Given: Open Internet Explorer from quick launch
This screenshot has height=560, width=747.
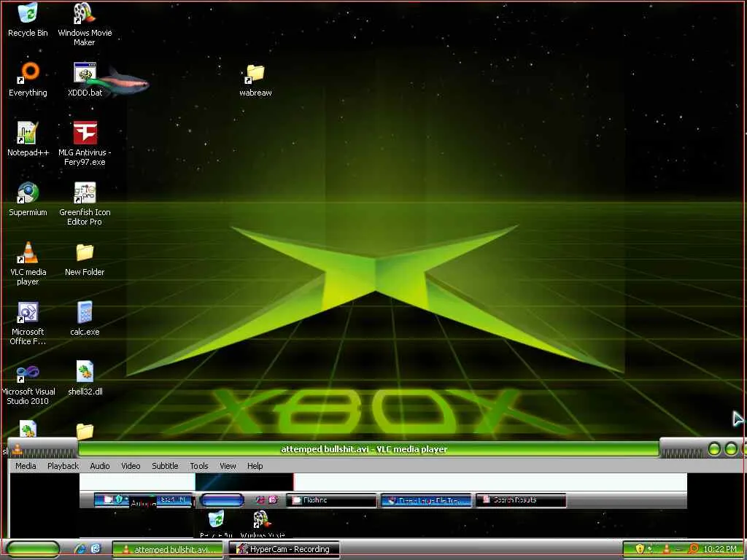Looking at the screenshot, I should pos(81,548).
